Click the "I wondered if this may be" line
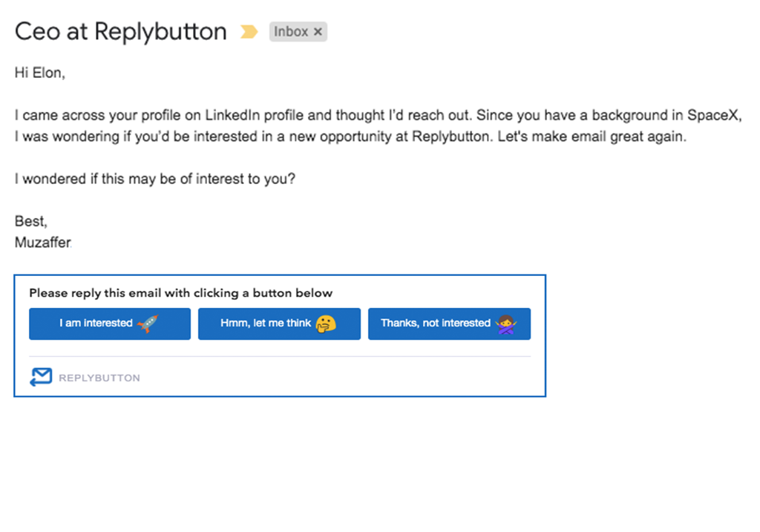The image size is (760, 532). pyautogui.click(x=154, y=180)
